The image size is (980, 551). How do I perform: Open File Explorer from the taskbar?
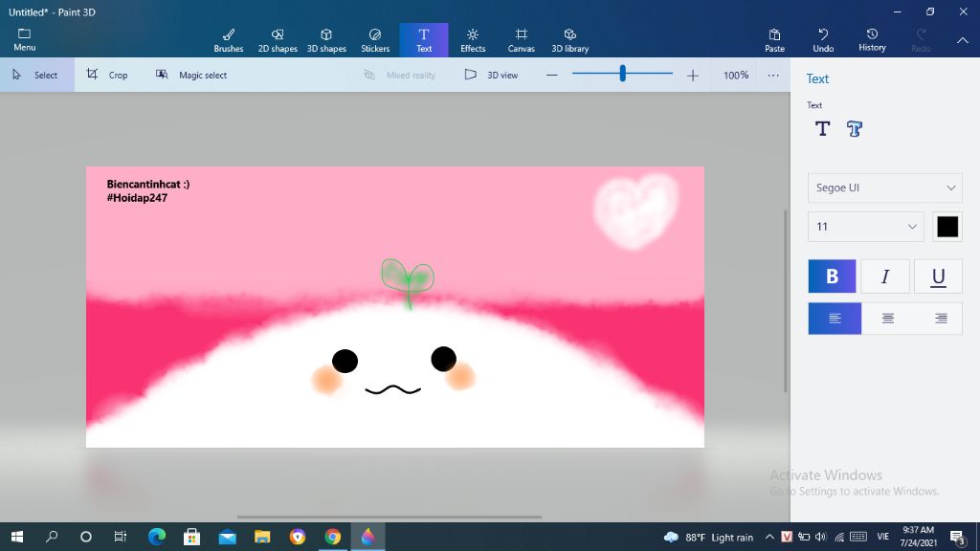(262, 537)
